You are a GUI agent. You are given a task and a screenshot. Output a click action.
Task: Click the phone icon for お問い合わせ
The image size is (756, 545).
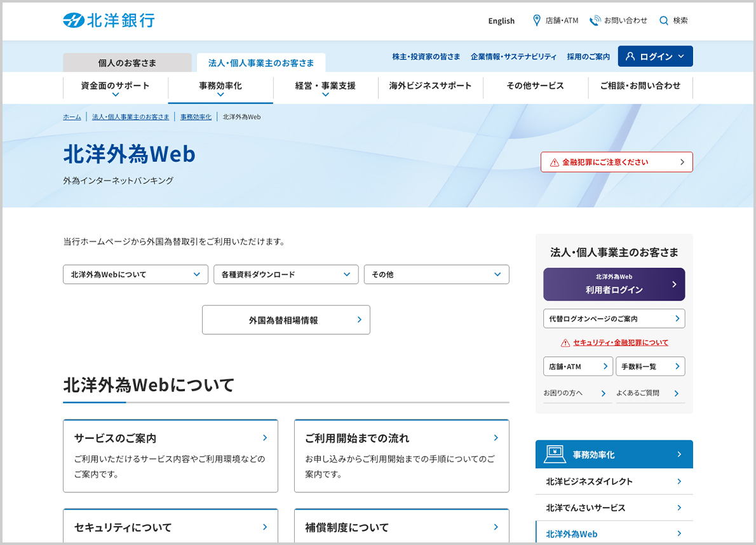tap(595, 20)
